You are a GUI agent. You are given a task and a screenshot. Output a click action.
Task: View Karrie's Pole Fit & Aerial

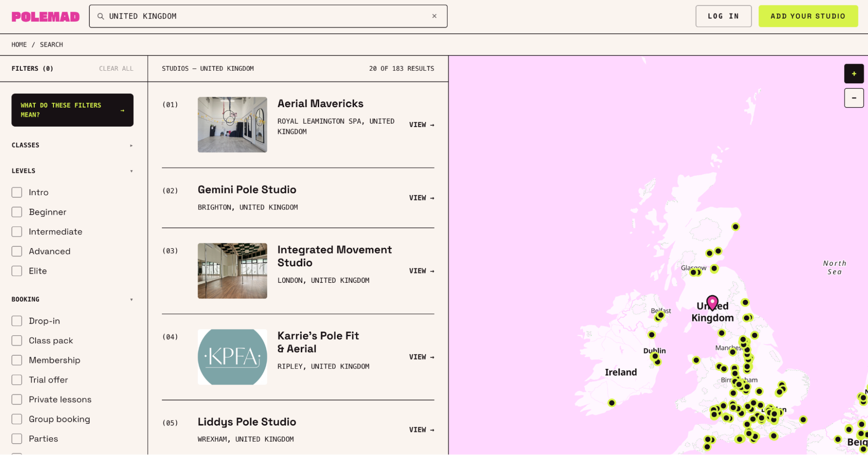pyautogui.click(x=422, y=357)
